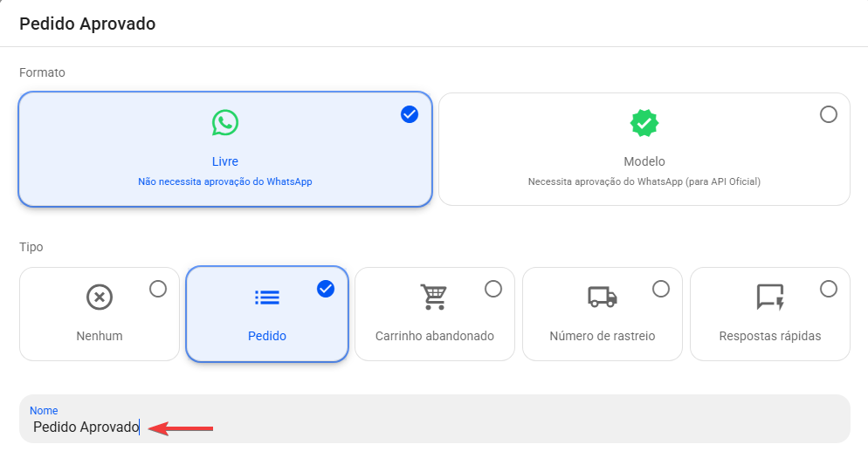868x465 pixels.
Task: Click the Modelo label text
Action: pos(644,161)
